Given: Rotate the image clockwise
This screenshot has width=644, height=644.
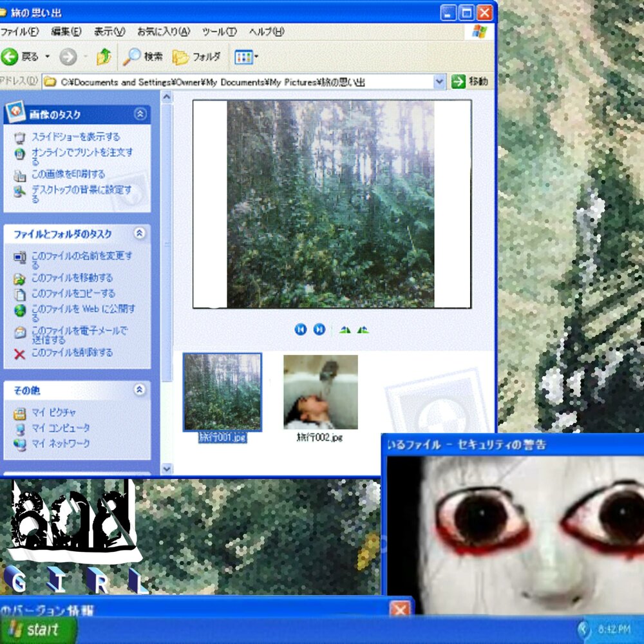Looking at the screenshot, I should (345, 330).
